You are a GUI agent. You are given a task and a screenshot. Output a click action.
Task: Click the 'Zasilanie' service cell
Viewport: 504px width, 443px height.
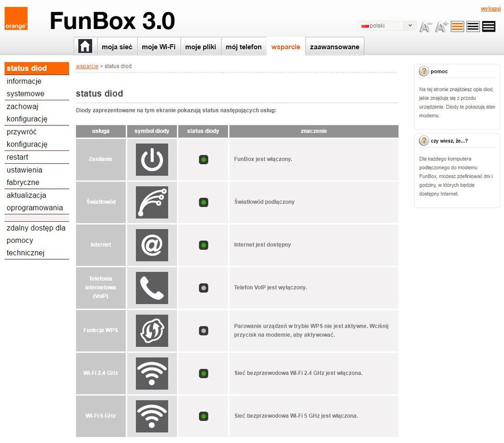100,159
